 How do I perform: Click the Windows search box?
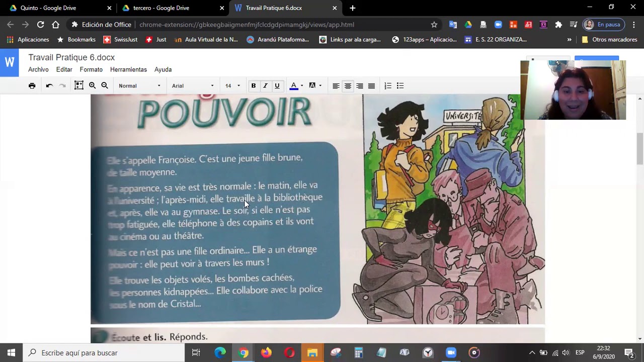point(104,353)
